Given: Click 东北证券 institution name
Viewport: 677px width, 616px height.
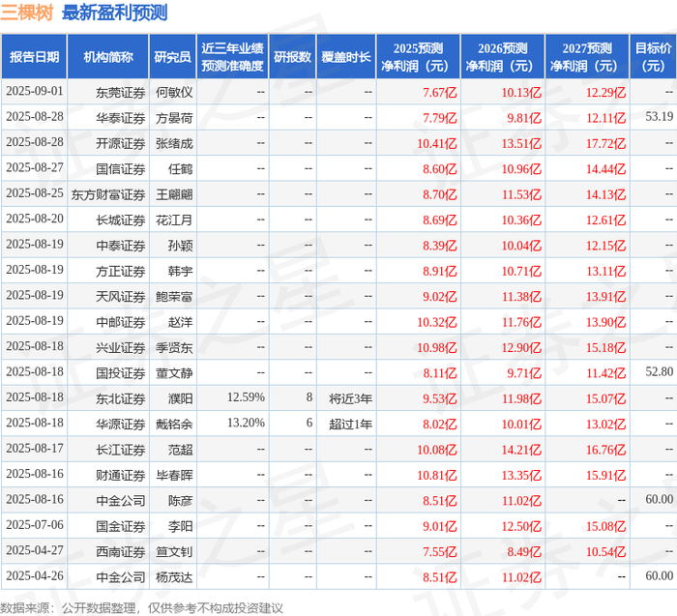Looking at the screenshot, I should 121,398.
